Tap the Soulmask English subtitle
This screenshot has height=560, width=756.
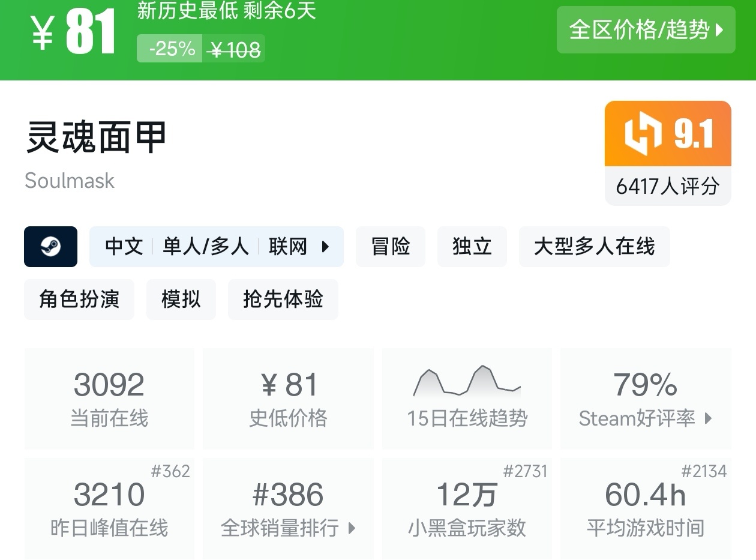click(70, 181)
